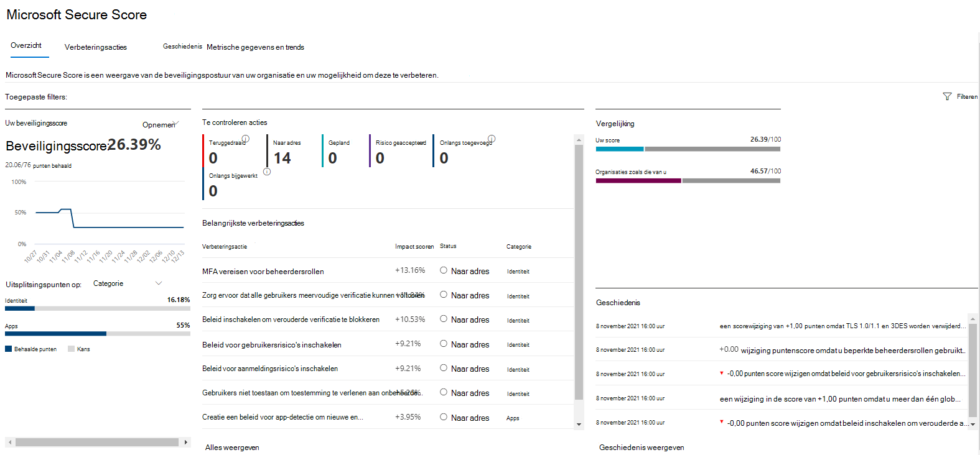Select status radio for meervoudige verificatie gebruikers row
This screenshot has height=455, width=980.
[444, 295]
